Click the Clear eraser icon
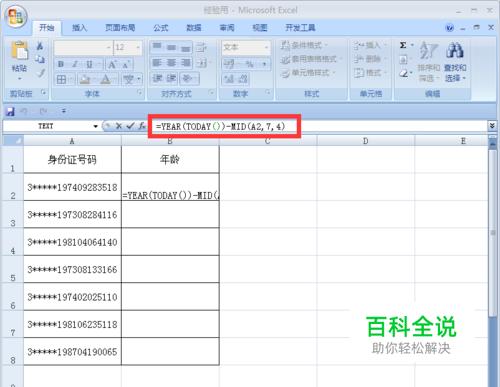 pos(403,73)
